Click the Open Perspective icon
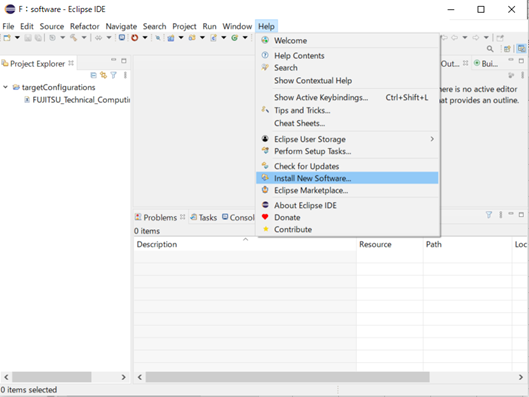This screenshot has height=397, width=529. (507, 49)
